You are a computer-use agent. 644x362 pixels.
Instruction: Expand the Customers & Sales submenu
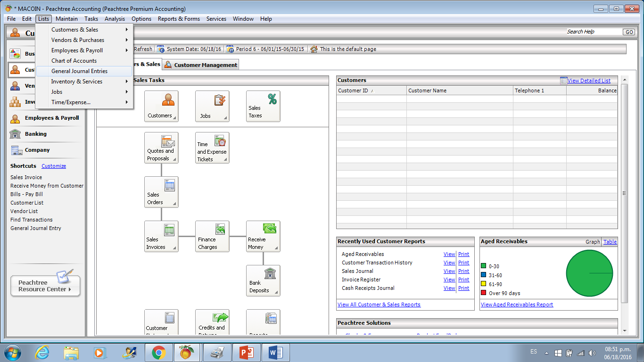coord(74,29)
